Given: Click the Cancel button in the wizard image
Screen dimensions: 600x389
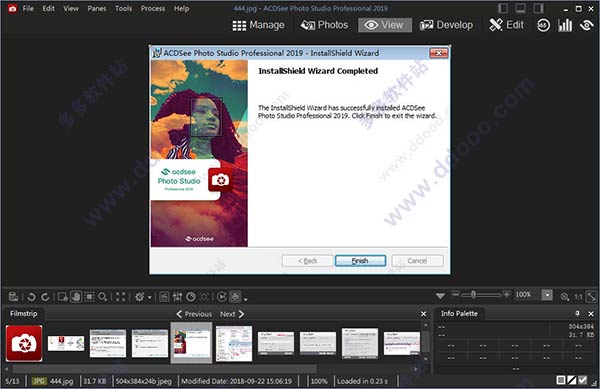Looking at the screenshot, I should pos(417,261).
